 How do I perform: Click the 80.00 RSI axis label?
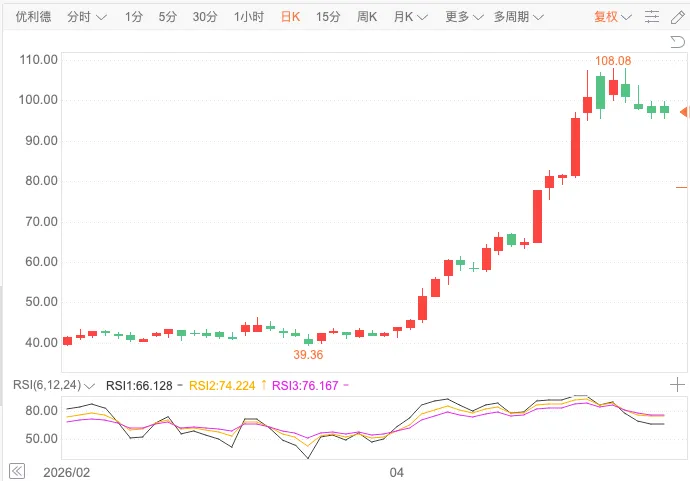[41, 411]
